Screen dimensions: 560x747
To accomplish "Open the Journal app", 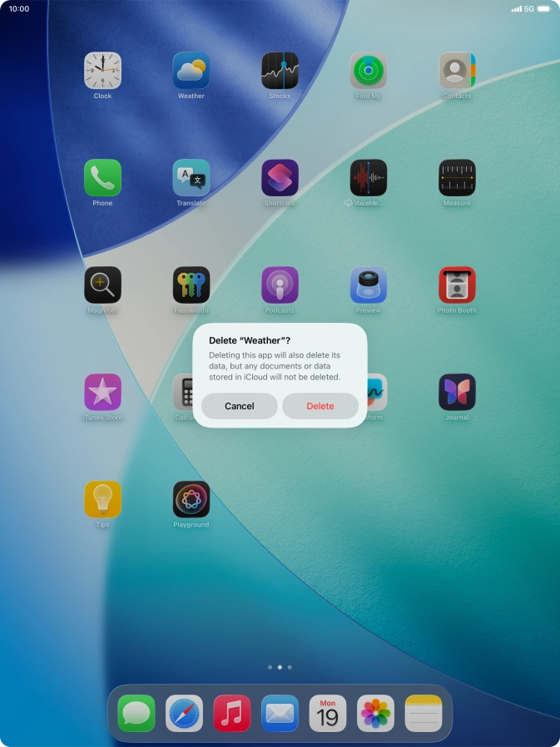I will point(457,392).
